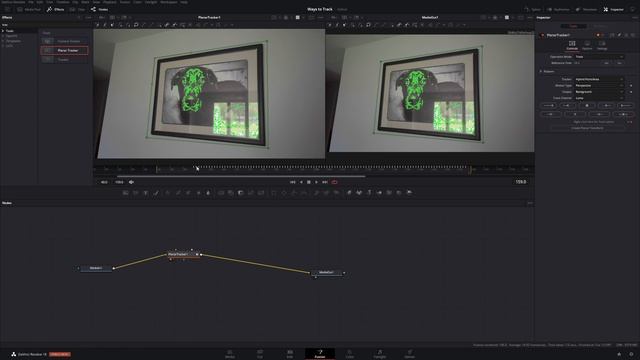The width and height of the screenshot is (640, 360).
Task: Toggle loop playback button
Action: click(x=335, y=182)
